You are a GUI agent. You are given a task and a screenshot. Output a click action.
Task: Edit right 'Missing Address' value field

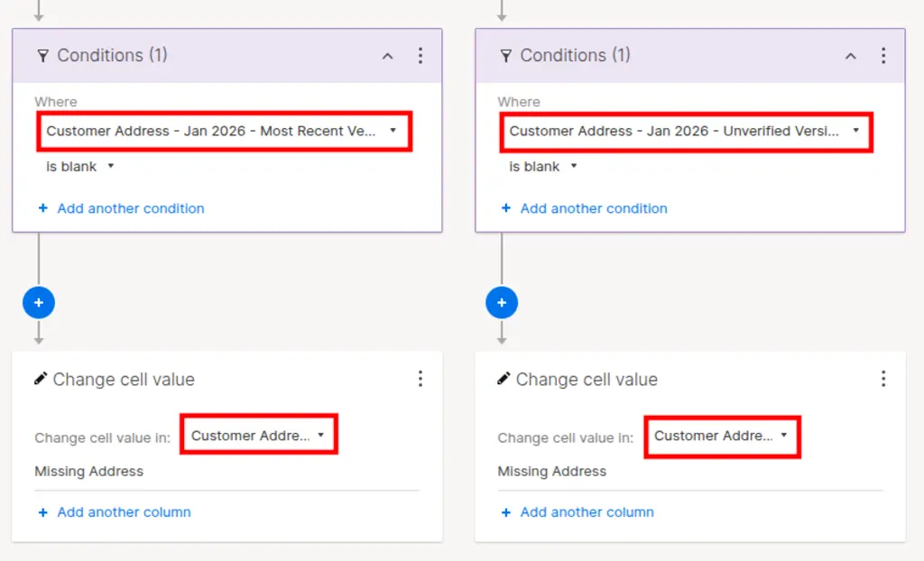(690, 472)
